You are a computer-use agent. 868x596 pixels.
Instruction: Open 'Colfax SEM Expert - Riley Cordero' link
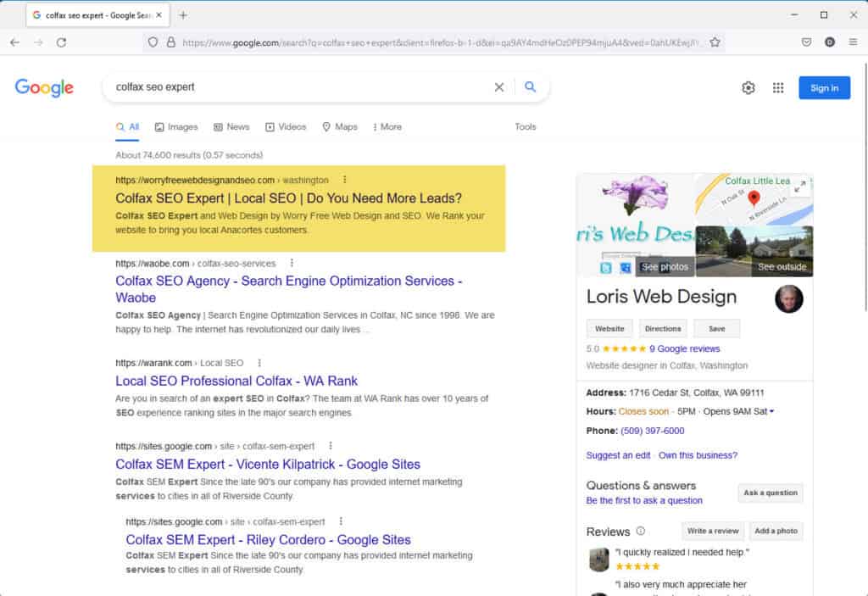[268, 539]
